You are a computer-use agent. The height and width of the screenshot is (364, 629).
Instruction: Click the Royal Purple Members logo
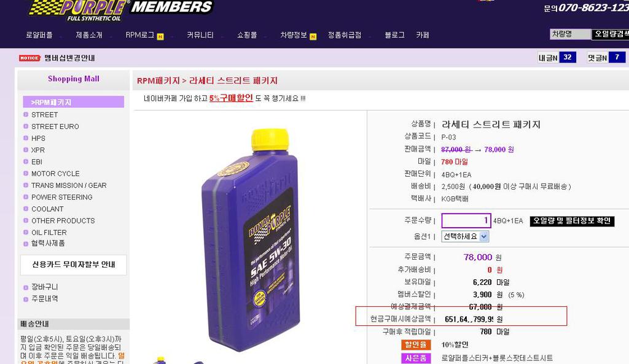coord(120,10)
